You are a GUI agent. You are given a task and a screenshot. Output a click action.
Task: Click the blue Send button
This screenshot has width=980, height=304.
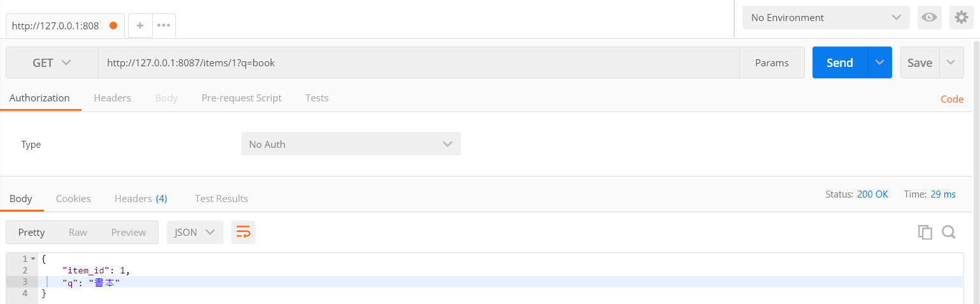point(839,62)
